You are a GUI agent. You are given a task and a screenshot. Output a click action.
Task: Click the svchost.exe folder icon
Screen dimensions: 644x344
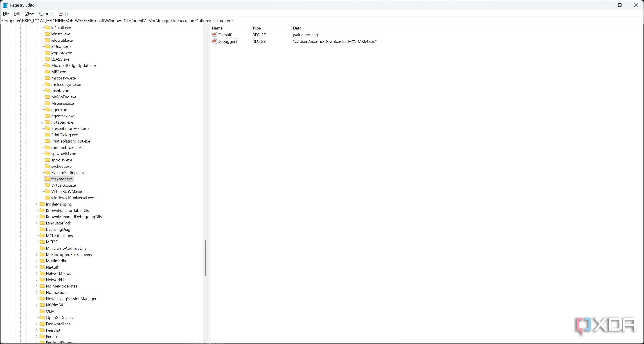pyautogui.click(x=47, y=166)
